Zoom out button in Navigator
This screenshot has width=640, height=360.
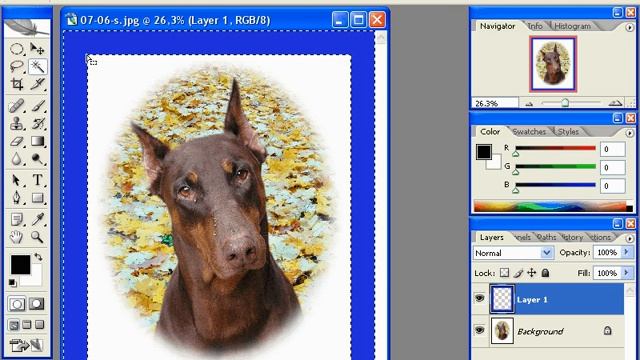pyautogui.click(x=529, y=104)
